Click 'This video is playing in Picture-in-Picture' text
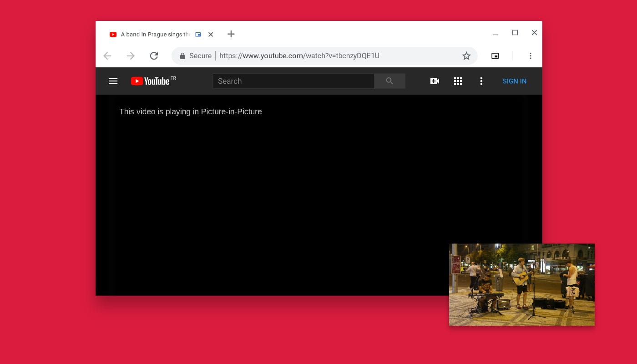The height and width of the screenshot is (364, 637). [191, 111]
